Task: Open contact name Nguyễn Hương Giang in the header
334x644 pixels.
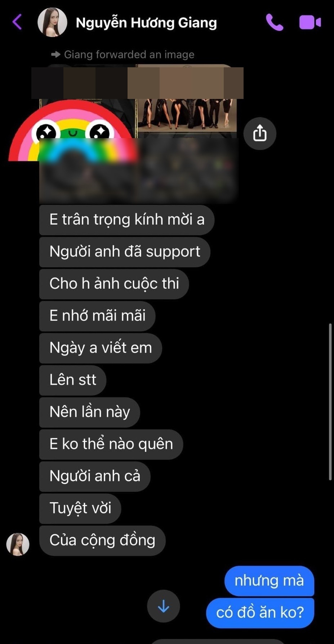Action: point(146,23)
